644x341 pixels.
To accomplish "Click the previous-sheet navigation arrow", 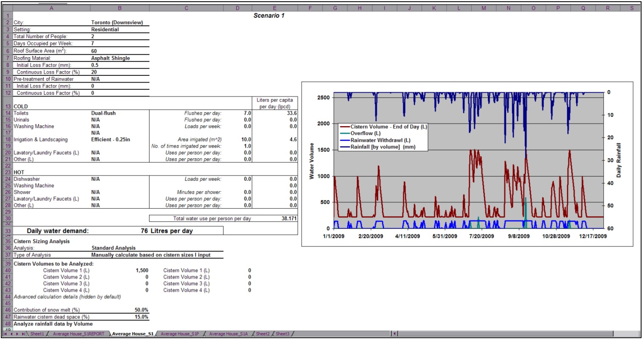I will [x=11, y=334].
